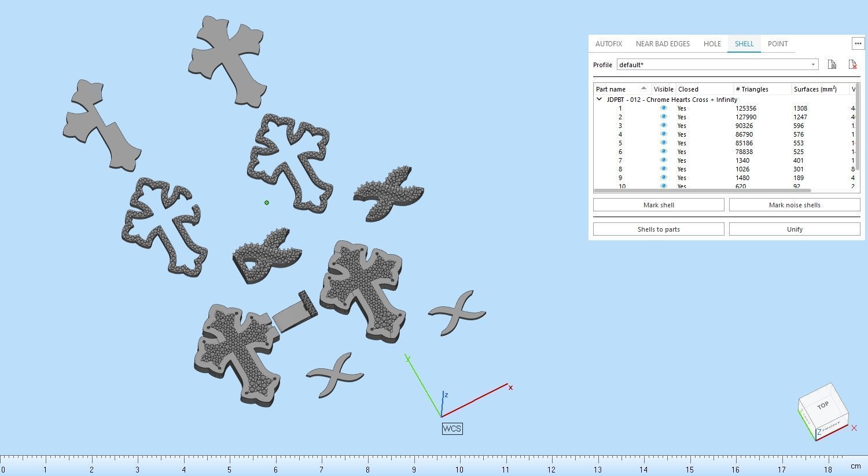Sort by the Visible column header
868x476 pixels.
coord(664,89)
